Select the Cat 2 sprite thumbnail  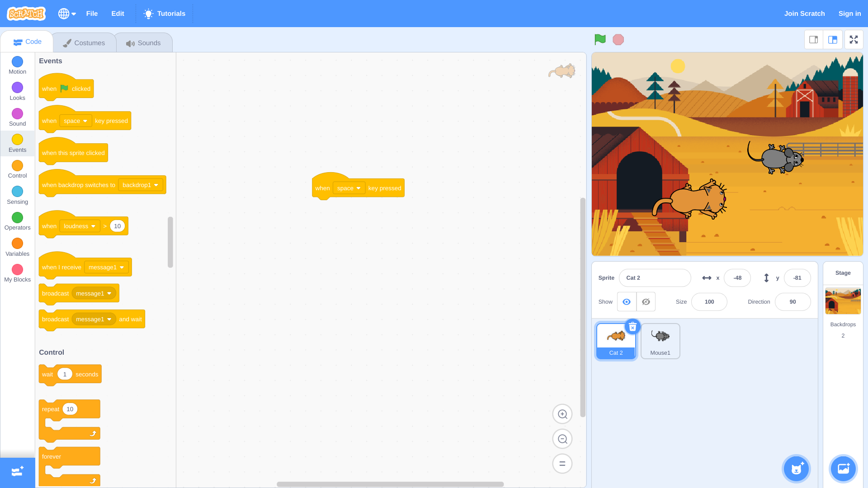coord(616,340)
